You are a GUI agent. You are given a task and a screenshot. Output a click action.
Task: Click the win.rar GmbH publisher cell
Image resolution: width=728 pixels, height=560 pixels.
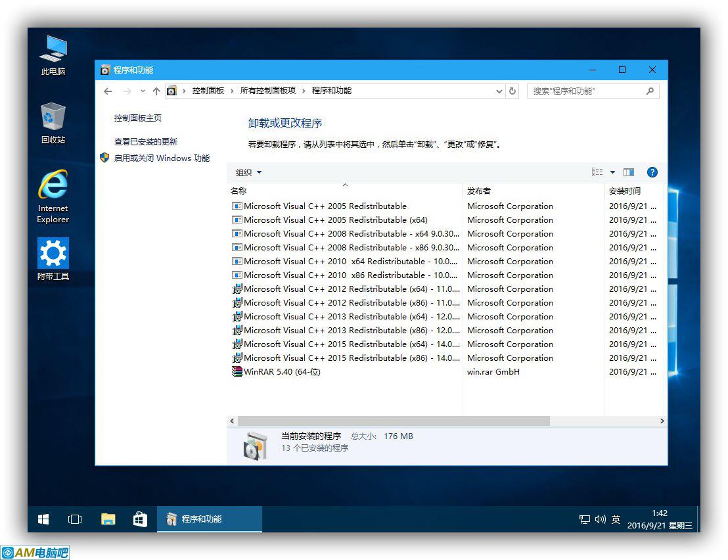(x=493, y=371)
